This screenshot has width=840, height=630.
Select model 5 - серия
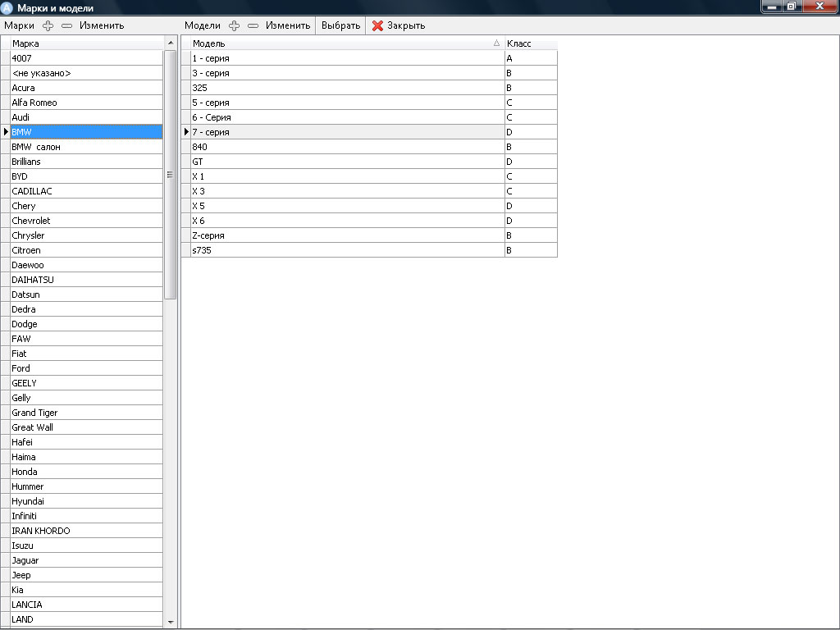(347, 103)
